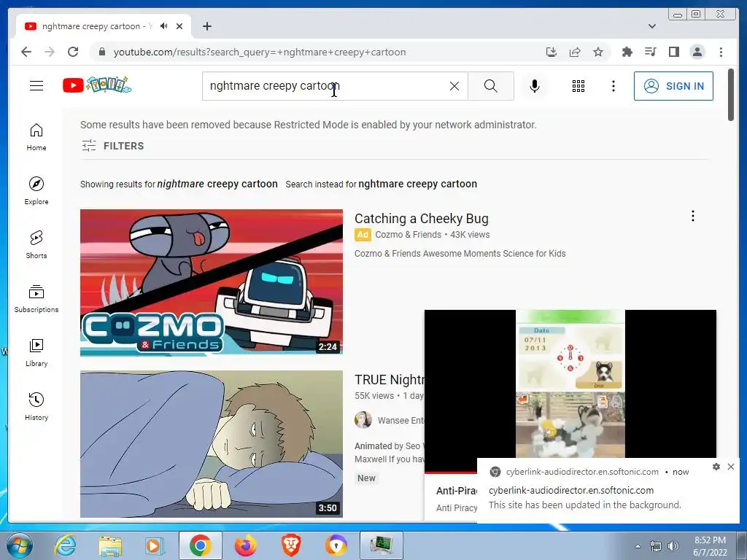Bookmark this tab with star
The image size is (747, 560).
pyautogui.click(x=598, y=52)
